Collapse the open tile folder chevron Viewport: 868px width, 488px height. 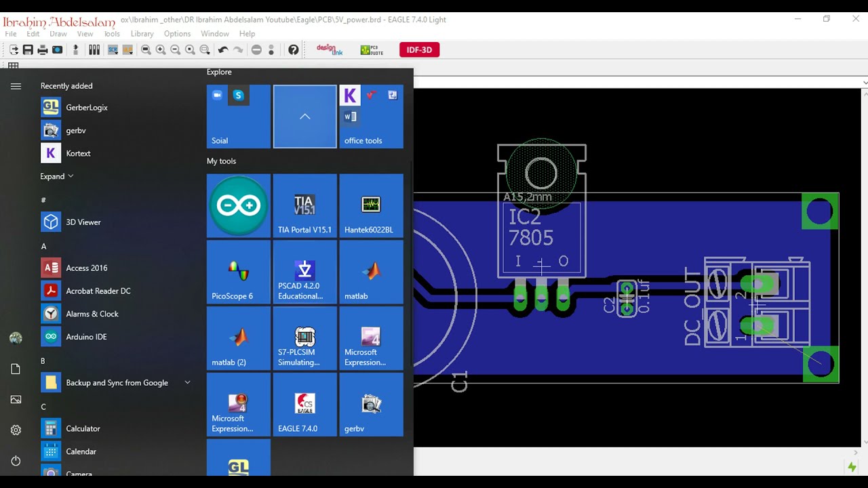click(305, 117)
